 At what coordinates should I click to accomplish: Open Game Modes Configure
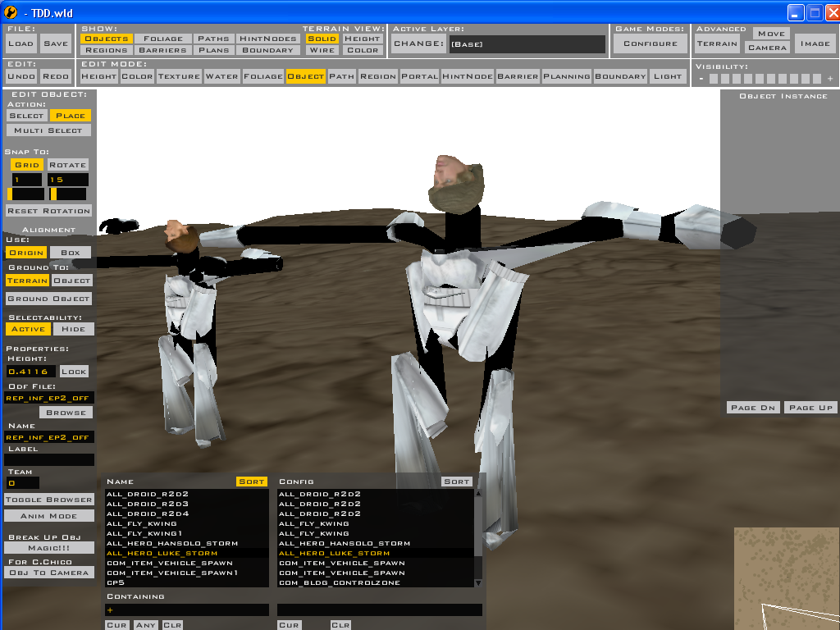tap(651, 43)
